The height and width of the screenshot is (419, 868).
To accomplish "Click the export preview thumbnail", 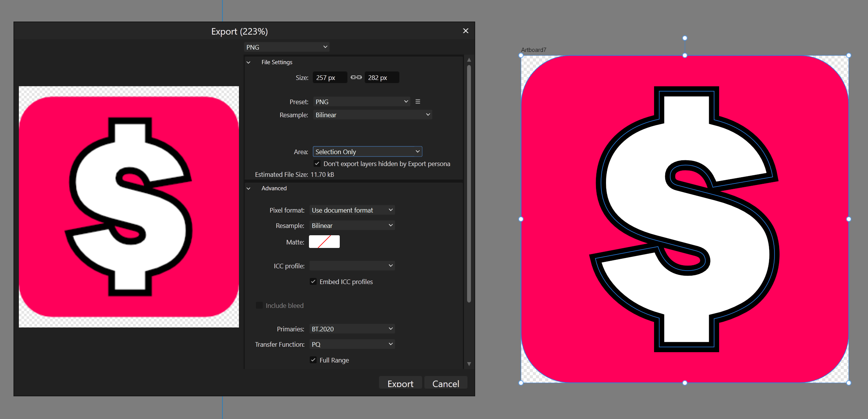I will click(x=129, y=207).
